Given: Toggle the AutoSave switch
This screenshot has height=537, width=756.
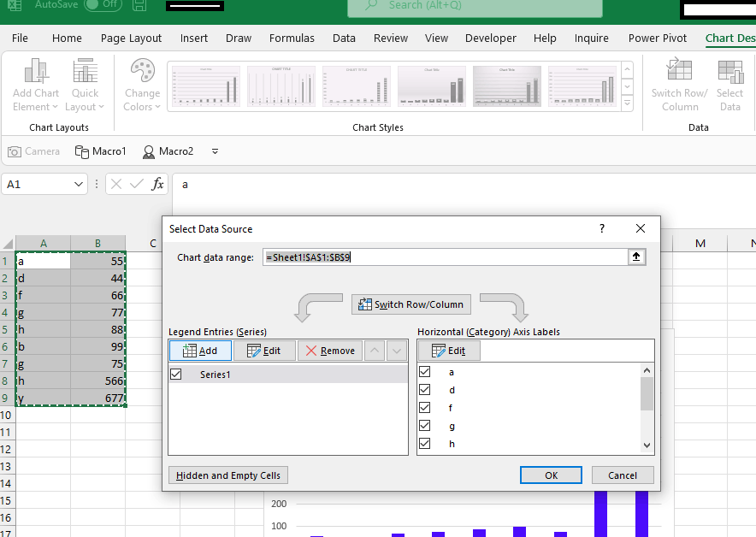Looking at the screenshot, I should click(103, 5).
